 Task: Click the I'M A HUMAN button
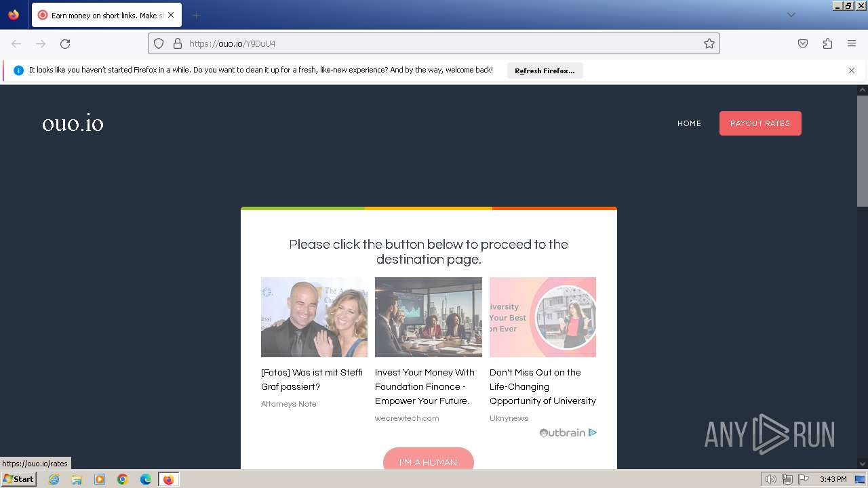(428, 459)
